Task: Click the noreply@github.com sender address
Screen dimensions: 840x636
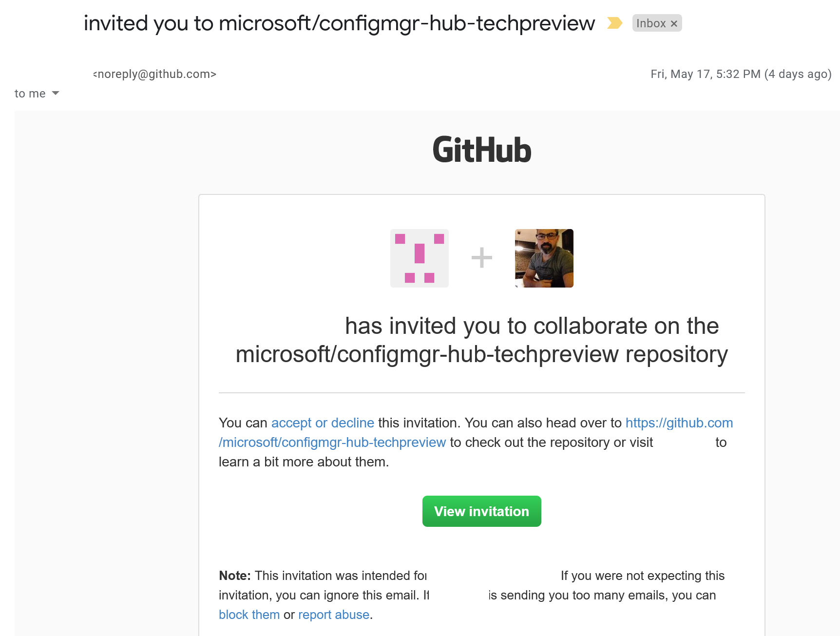Action: pyautogui.click(x=154, y=74)
